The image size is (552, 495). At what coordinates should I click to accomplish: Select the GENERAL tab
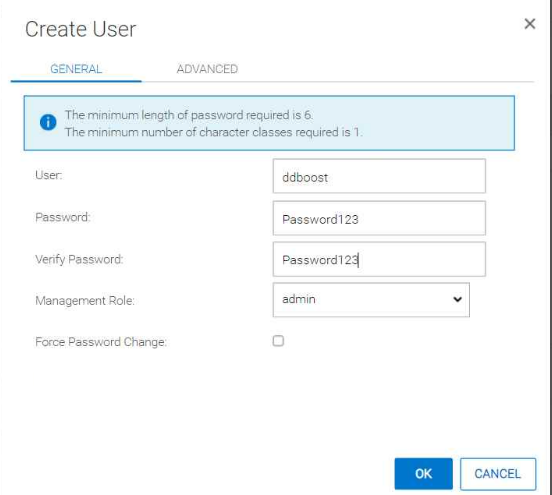click(x=76, y=69)
